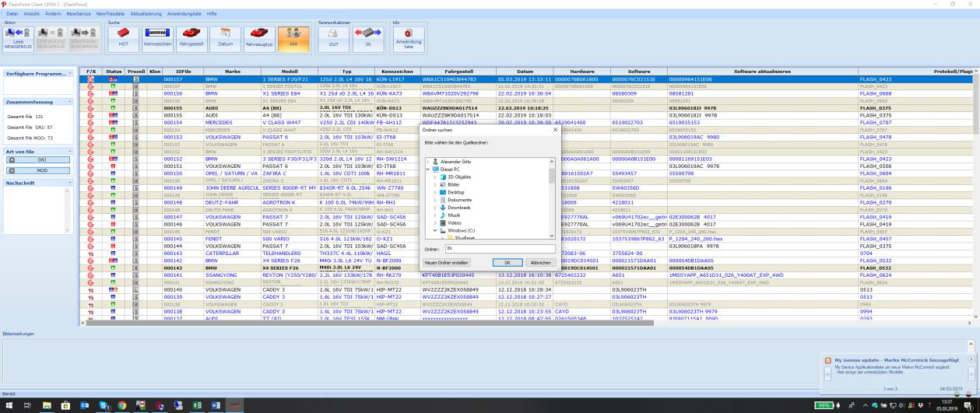Expand the Downloads folder node
Viewport: 980px width, 413px height.
point(435,208)
